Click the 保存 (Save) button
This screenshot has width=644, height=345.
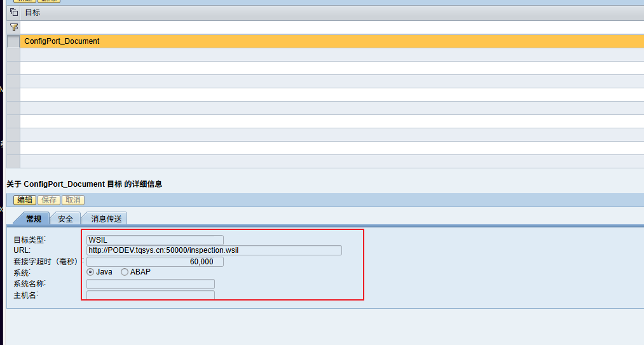(49, 200)
